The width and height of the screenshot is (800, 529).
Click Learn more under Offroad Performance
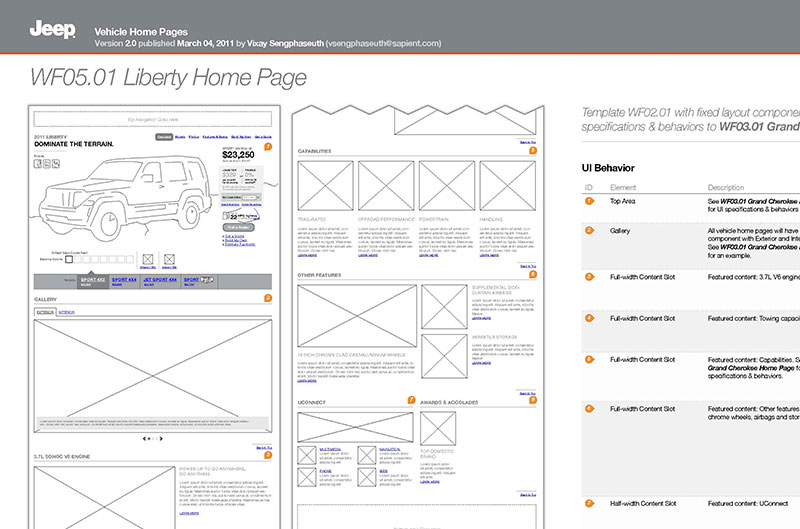(368, 255)
